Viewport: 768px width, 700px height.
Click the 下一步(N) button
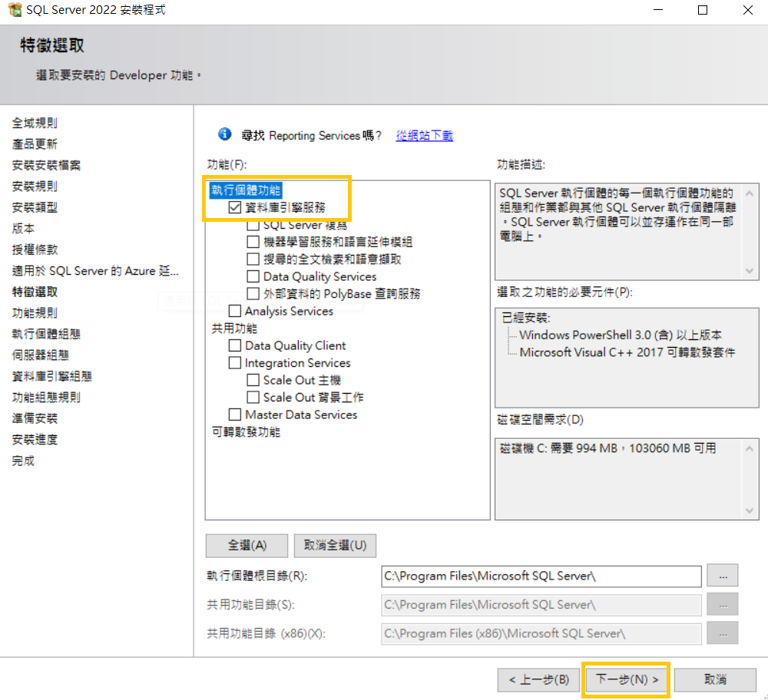click(627, 679)
